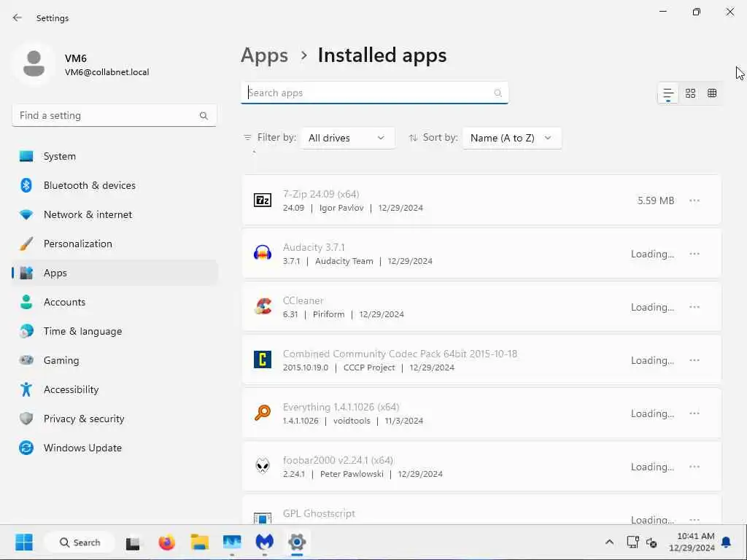Open File Explorer from the taskbar
The width and height of the screenshot is (747, 560).
[x=200, y=542]
